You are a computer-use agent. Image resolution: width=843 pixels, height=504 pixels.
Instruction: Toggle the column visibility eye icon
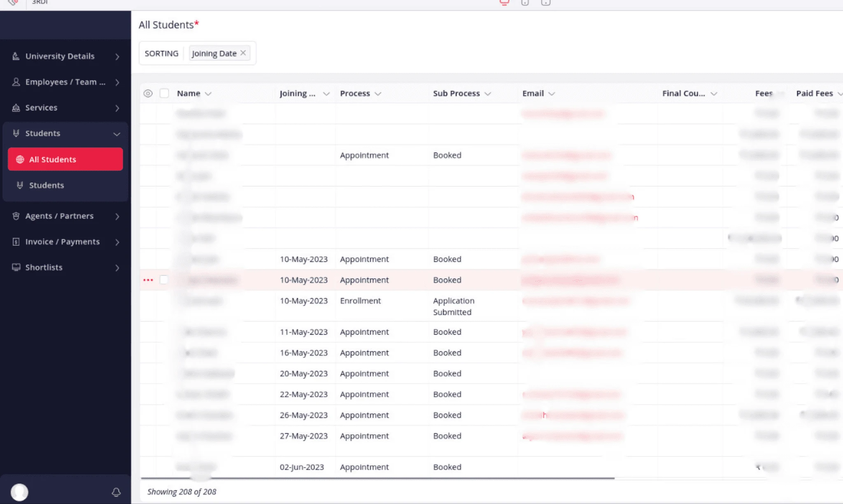[148, 93]
